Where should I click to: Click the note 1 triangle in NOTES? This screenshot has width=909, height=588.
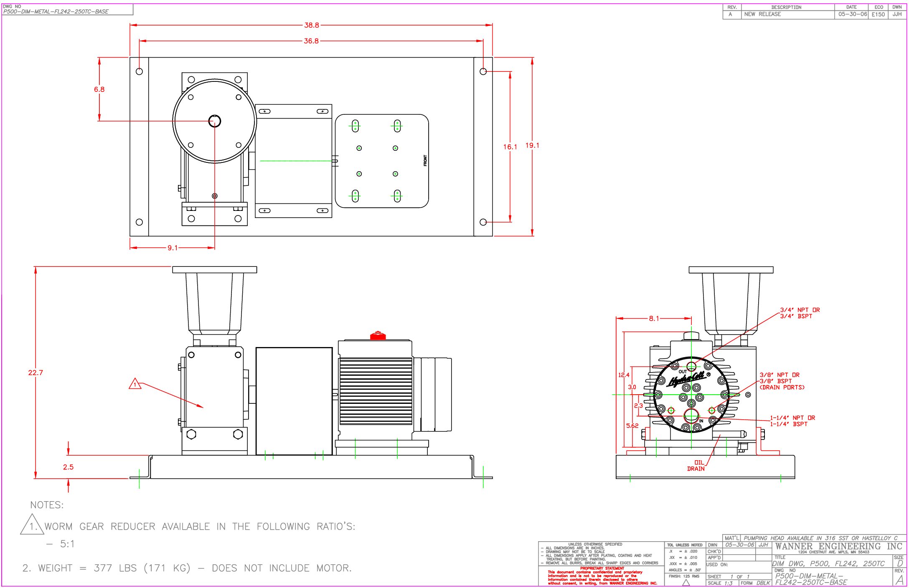[32, 526]
